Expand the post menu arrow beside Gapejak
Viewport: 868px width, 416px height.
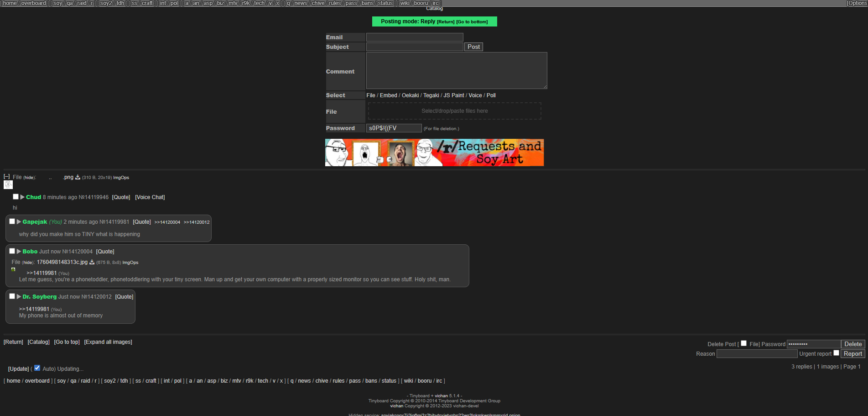coord(19,222)
